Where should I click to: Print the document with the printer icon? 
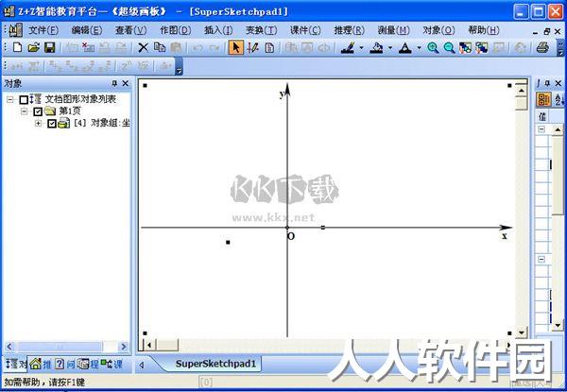[542, 47]
